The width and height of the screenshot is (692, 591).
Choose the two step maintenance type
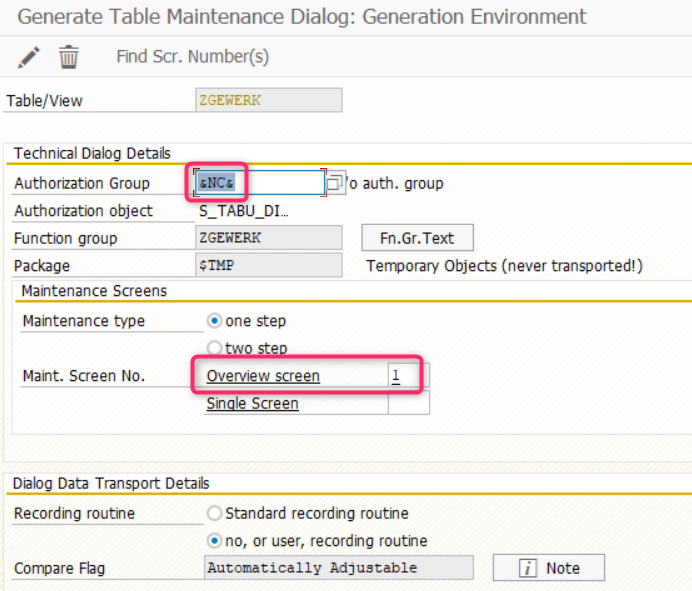[x=214, y=348]
